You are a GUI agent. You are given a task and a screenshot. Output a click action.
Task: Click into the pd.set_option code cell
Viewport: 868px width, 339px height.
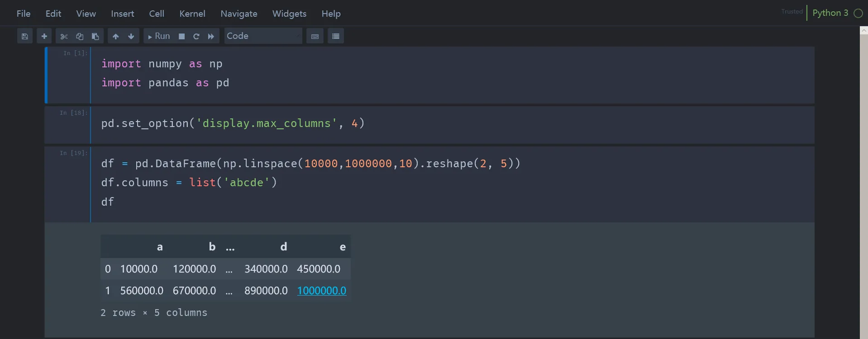407,123
